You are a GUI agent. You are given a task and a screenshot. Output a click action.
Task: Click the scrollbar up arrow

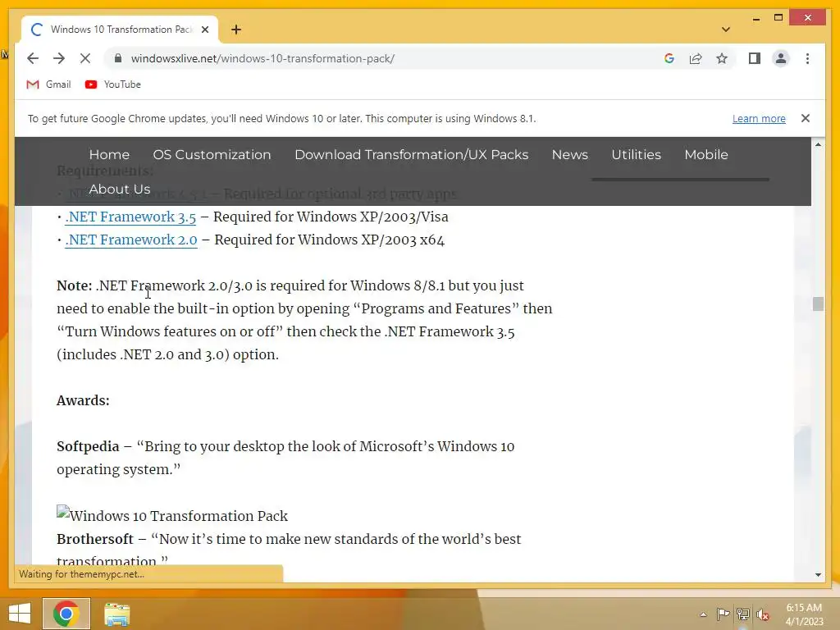818,144
